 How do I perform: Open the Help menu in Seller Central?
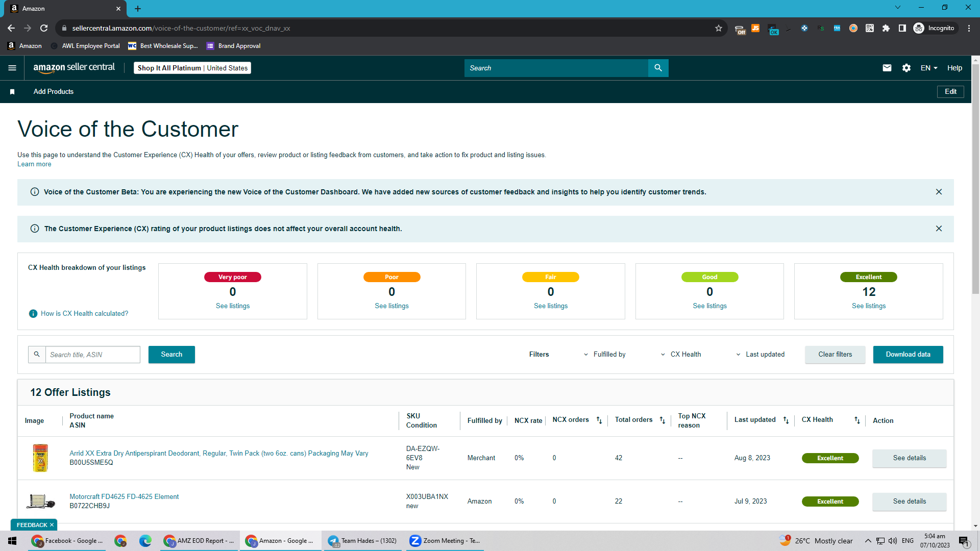[954, 68]
